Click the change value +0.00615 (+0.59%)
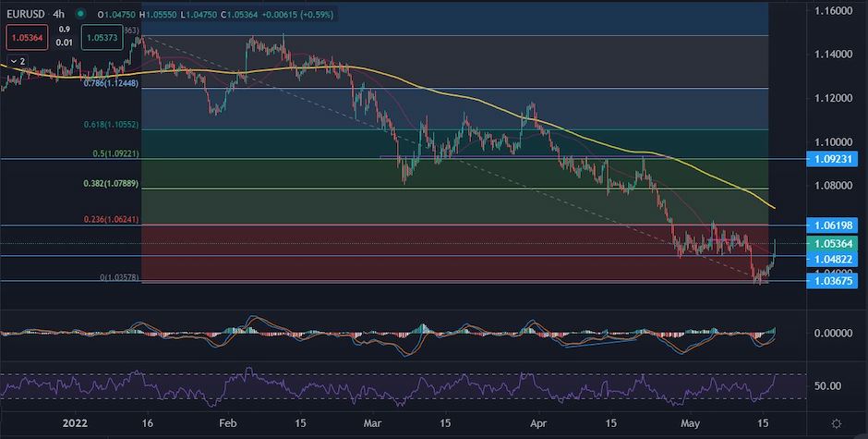868x439 pixels. [x=296, y=15]
